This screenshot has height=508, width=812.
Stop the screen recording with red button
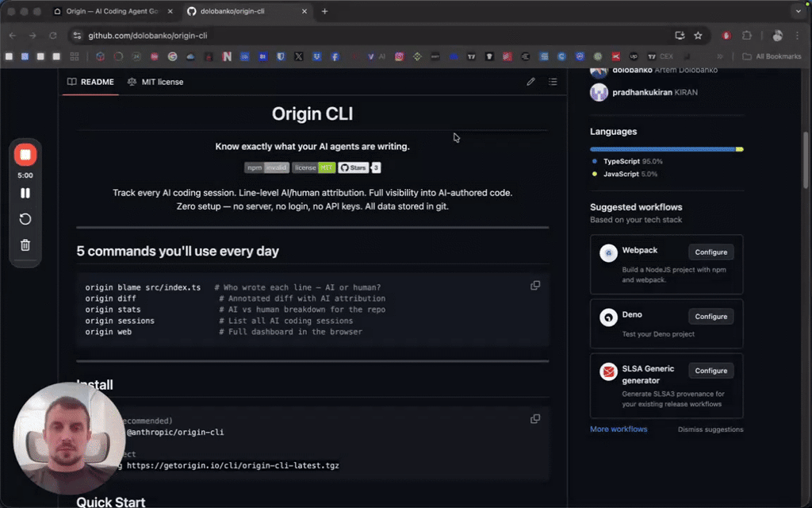pos(25,155)
